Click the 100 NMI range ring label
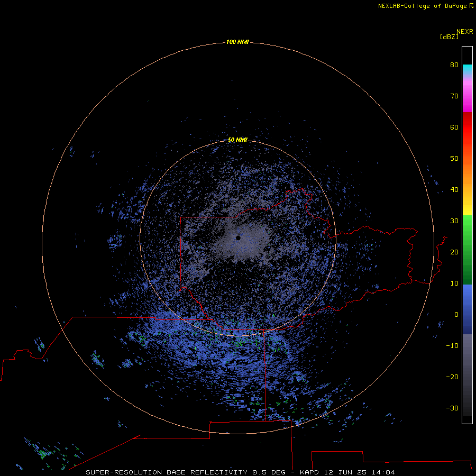This screenshot has width=476, height=476. tap(237, 42)
